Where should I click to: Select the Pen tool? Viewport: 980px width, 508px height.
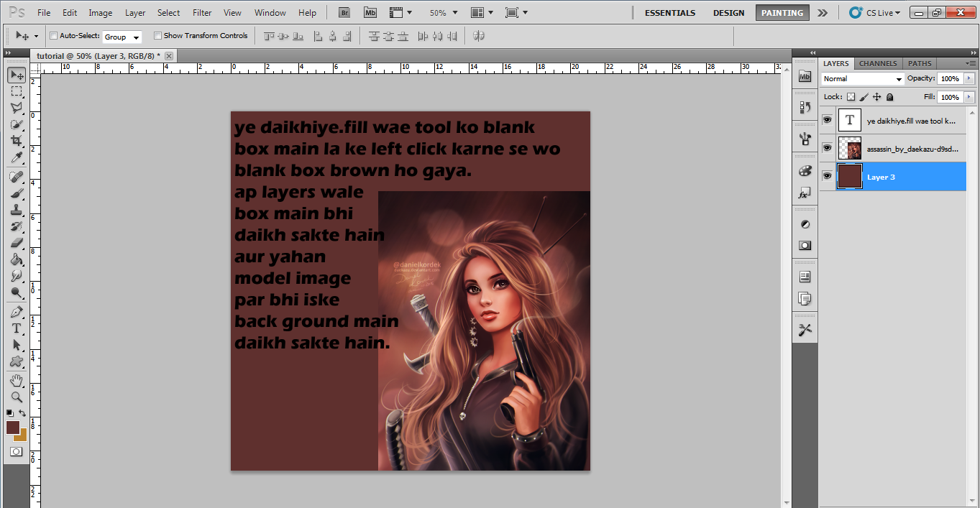coord(16,312)
